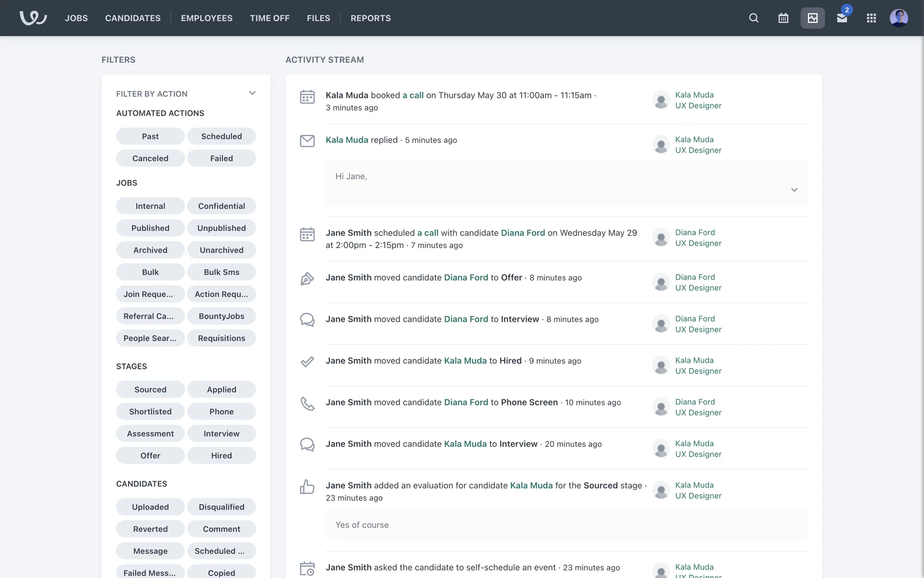Open the mail inbox icon with badge
Image resolution: width=924 pixels, height=578 pixels.
pyautogui.click(x=842, y=18)
